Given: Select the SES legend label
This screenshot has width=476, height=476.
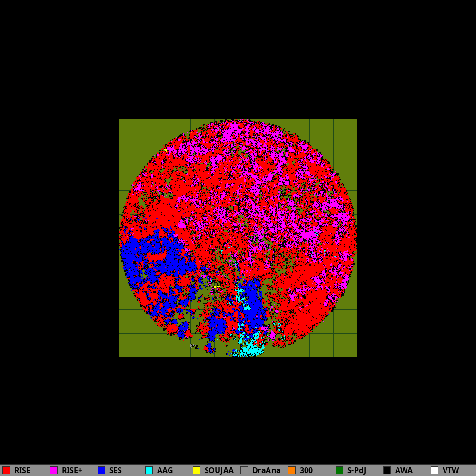Looking at the screenshot, I should [115, 471].
